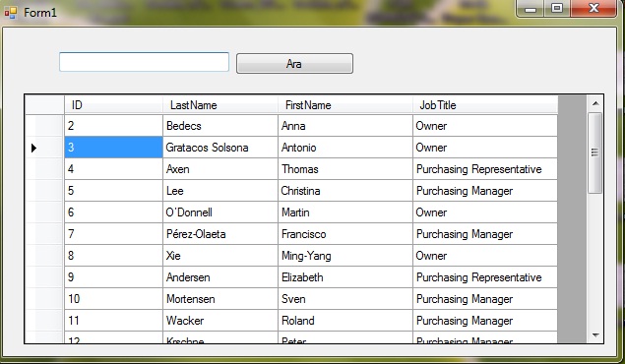
Task: Click the Francisco first name cell
Action: (x=345, y=234)
